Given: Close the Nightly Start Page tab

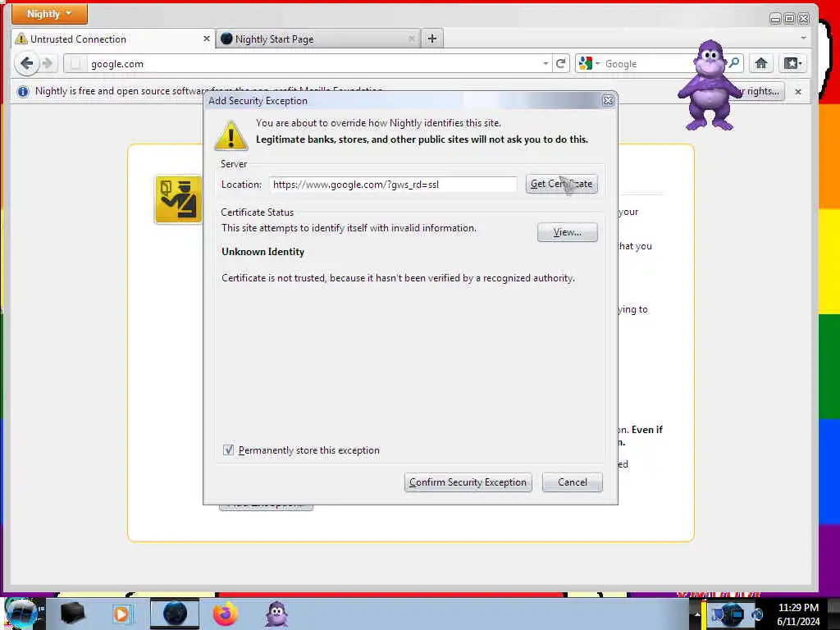Looking at the screenshot, I should click(x=412, y=39).
